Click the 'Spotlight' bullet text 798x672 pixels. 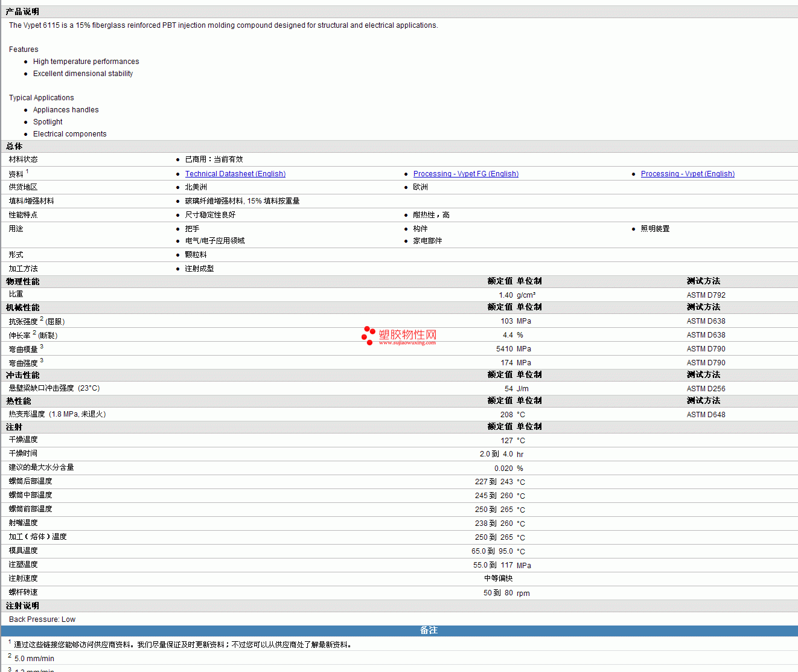pos(48,122)
